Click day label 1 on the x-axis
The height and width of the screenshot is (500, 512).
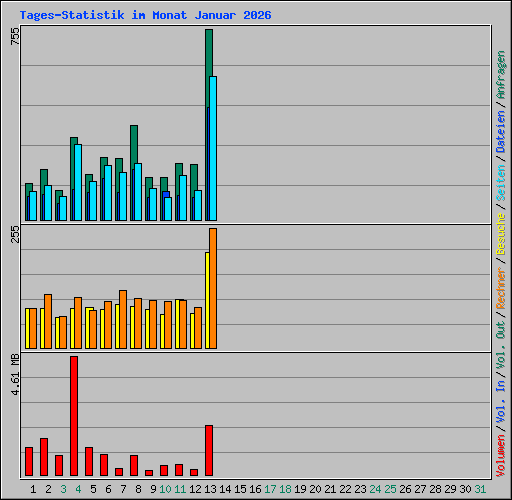pyautogui.click(x=33, y=489)
